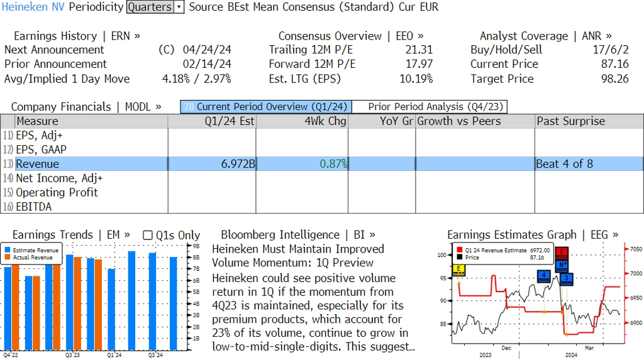644x360 pixels.
Task: Click the Beat 4 of 8 cell
Action: pos(589,164)
